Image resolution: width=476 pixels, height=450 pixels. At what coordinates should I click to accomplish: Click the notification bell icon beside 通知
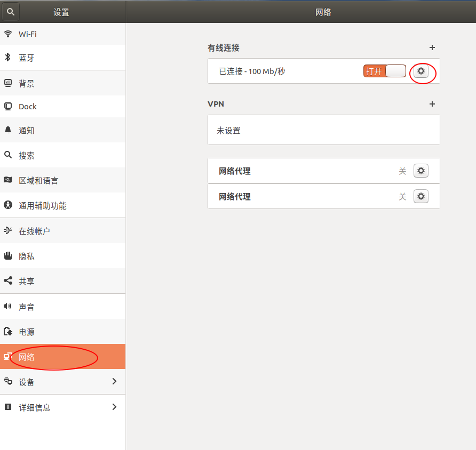coord(8,130)
